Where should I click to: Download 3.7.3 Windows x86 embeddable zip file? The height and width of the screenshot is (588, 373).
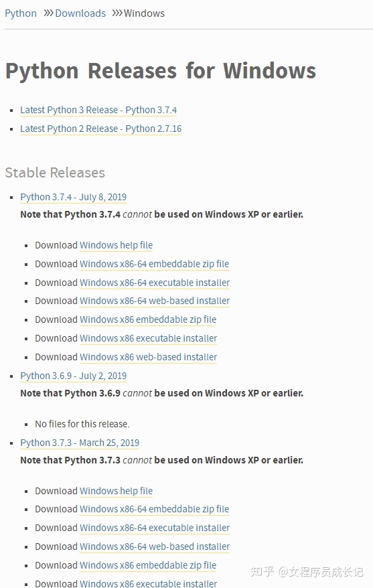148,565
